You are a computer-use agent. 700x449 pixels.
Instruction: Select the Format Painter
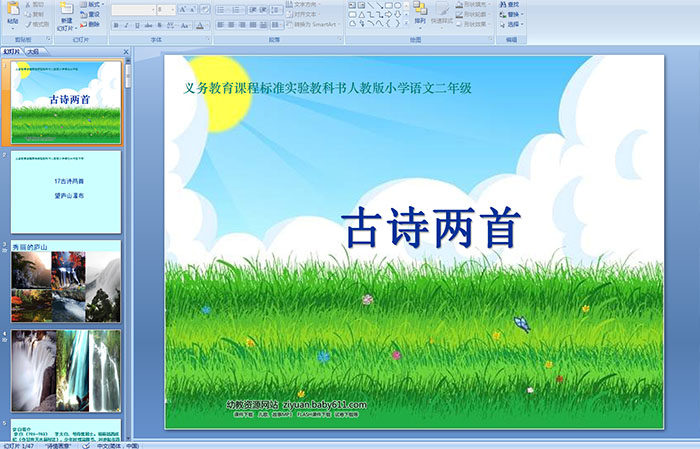(x=37, y=24)
